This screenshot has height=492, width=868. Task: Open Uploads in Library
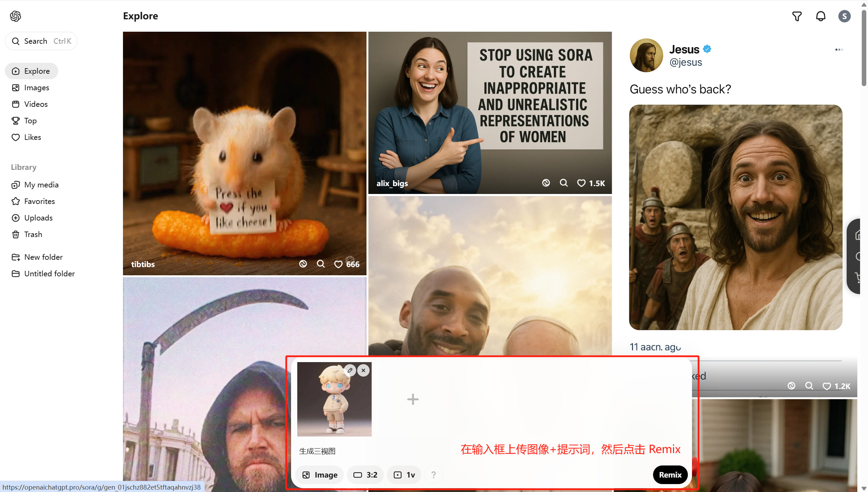[x=32, y=218]
